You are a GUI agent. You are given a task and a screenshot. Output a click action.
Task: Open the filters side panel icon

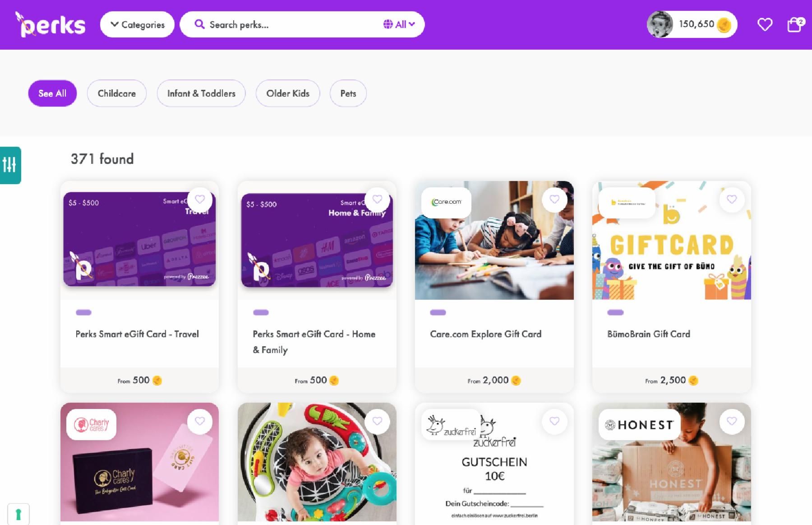tap(10, 165)
